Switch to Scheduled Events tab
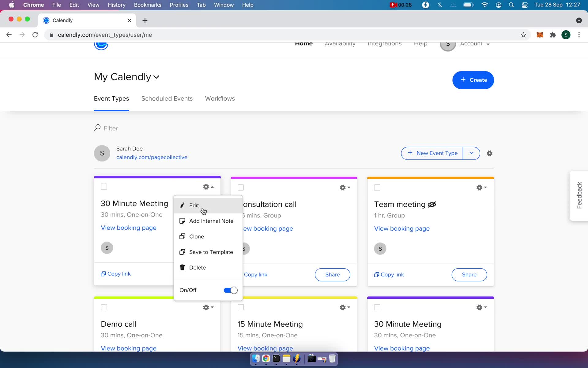The width and height of the screenshot is (588, 368). (167, 98)
